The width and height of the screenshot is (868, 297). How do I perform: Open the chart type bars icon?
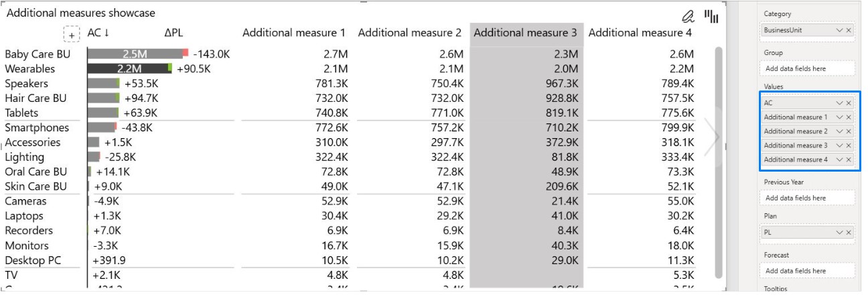click(x=711, y=16)
